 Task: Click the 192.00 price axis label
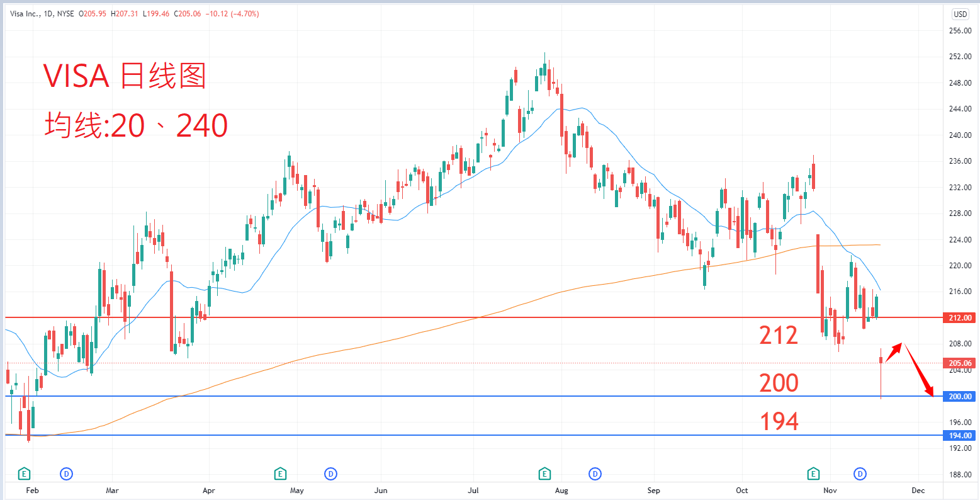960,448
